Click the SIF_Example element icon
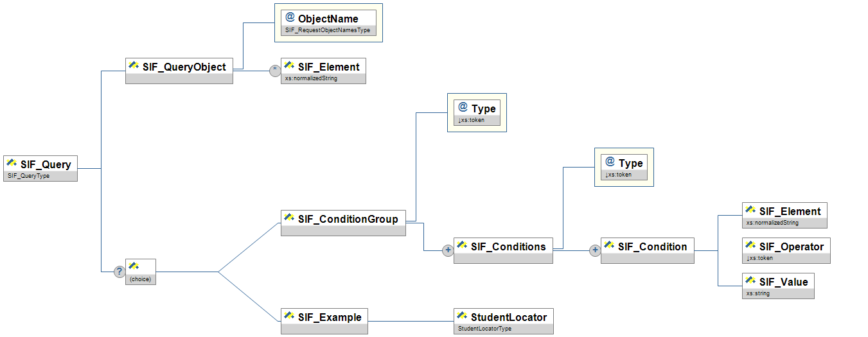 click(290, 316)
